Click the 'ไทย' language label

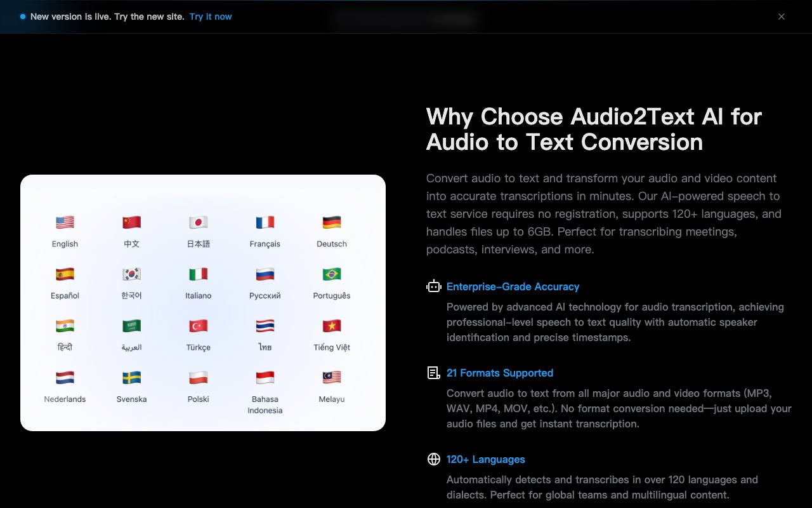tap(265, 347)
